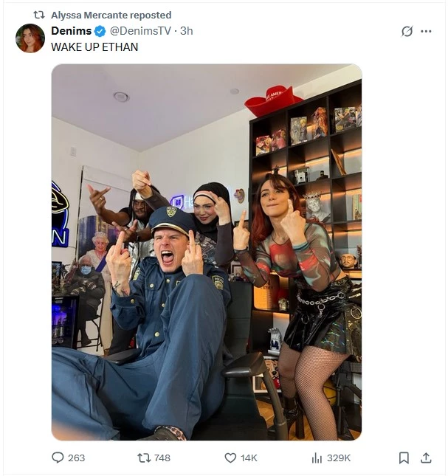Open the Denims display name link
The width and height of the screenshot is (448, 476).
(72, 31)
